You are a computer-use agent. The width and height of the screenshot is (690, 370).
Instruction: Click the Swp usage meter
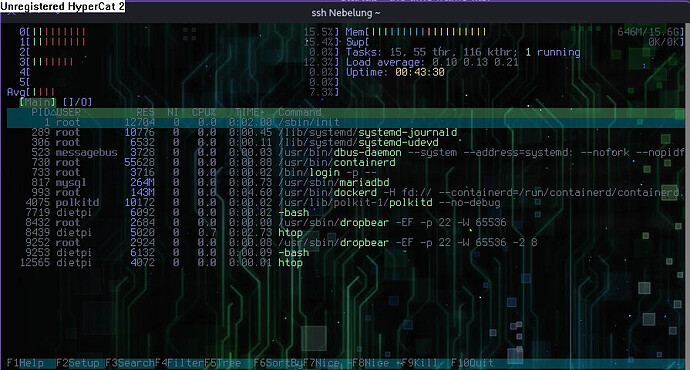[x=515, y=42]
